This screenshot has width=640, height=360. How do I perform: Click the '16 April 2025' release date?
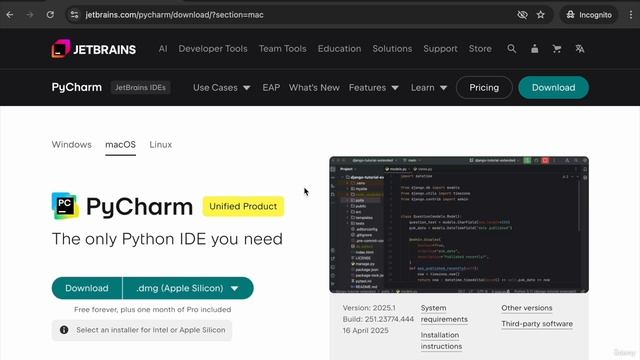[x=366, y=331]
